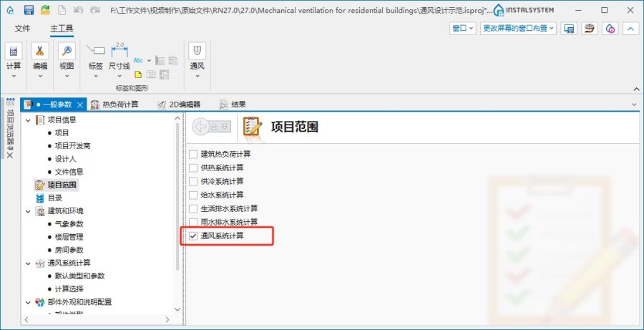This screenshot has width=644, height=330.
Task: Insert a yellow note from ribbon
Action: click(138, 74)
